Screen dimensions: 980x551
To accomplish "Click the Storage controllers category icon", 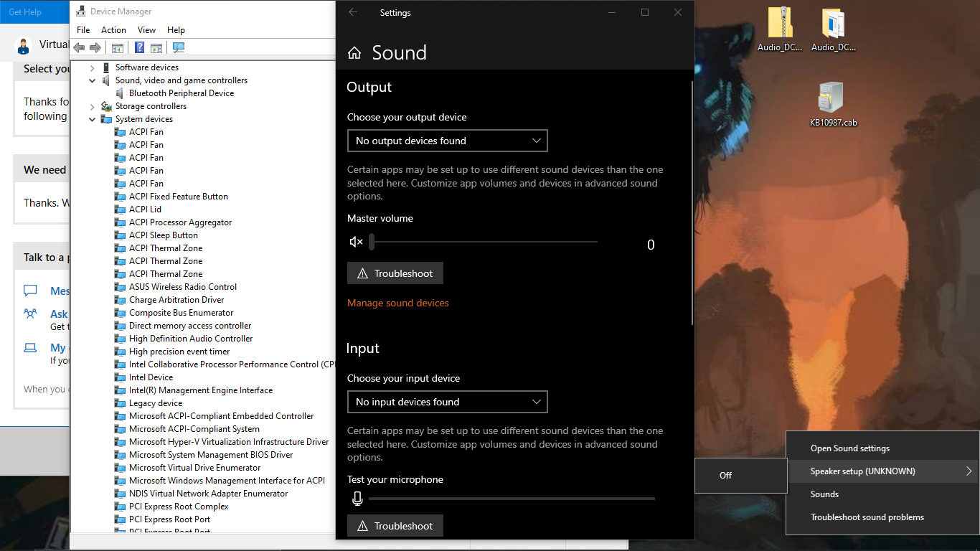I will (x=106, y=106).
